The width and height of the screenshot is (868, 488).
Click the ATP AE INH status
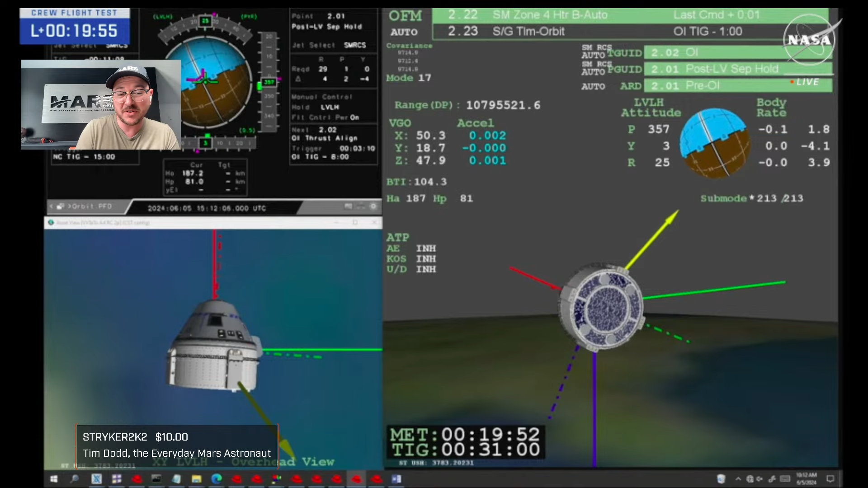tap(411, 249)
